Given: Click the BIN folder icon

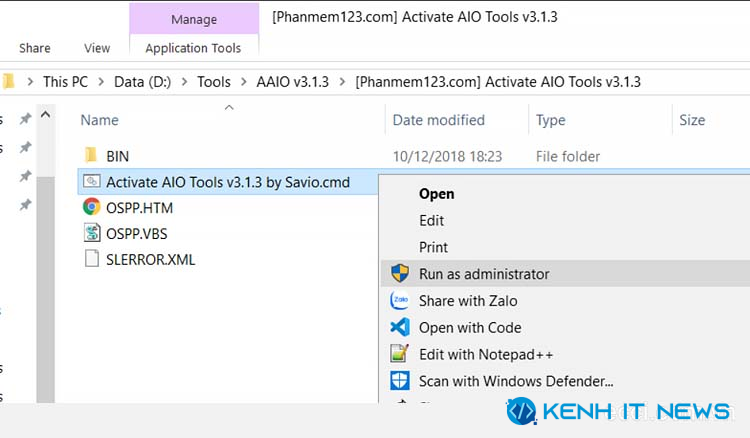Looking at the screenshot, I should point(90,155).
